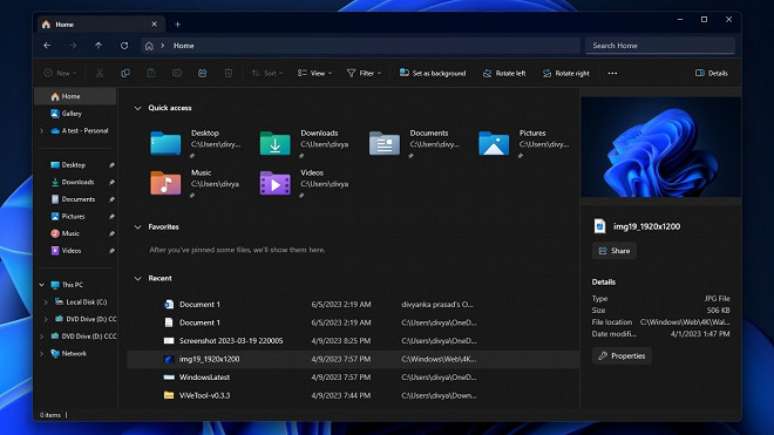Refresh the Home view
The height and width of the screenshot is (435, 774).
click(x=124, y=45)
